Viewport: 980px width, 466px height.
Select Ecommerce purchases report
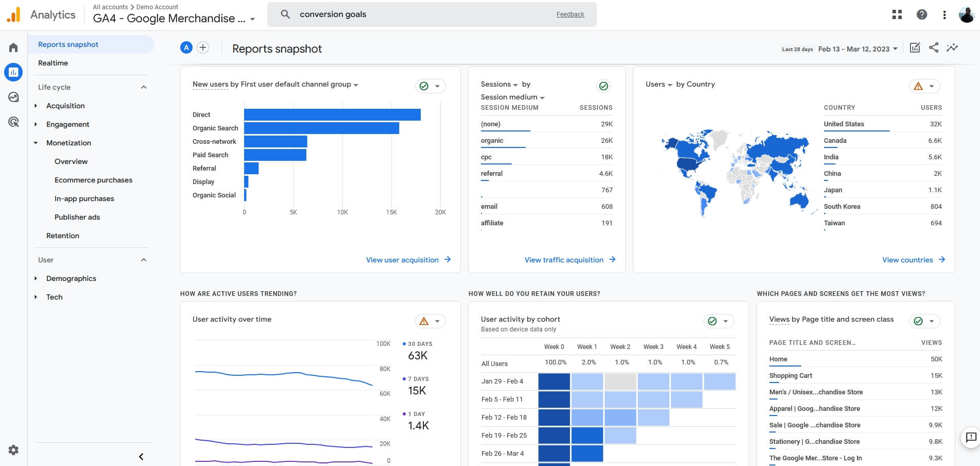pos(93,180)
